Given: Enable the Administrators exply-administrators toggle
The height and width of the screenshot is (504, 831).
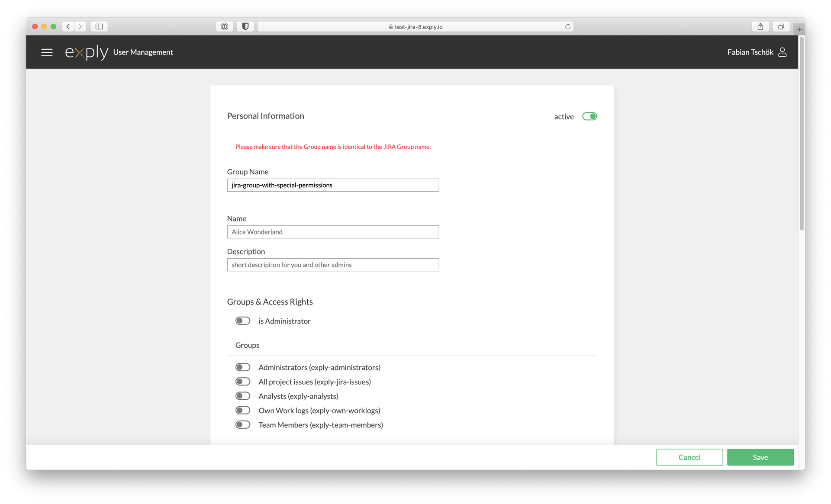Looking at the screenshot, I should tap(243, 367).
